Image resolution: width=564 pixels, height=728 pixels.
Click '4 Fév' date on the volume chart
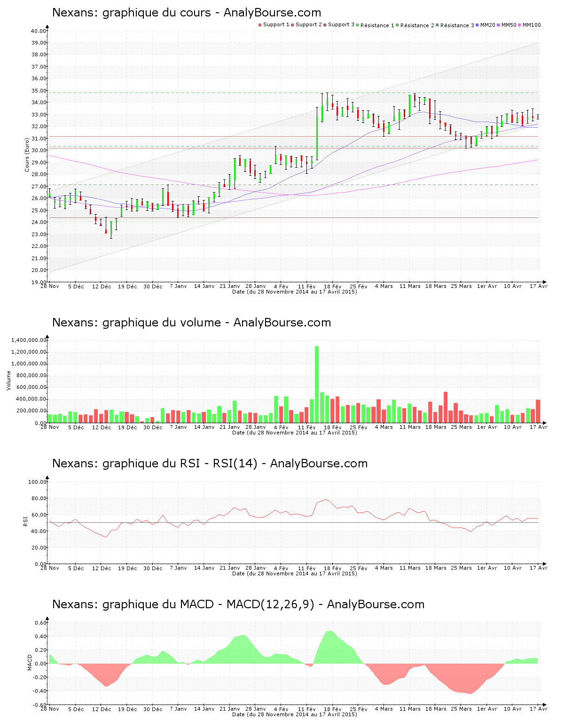pos(281,427)
